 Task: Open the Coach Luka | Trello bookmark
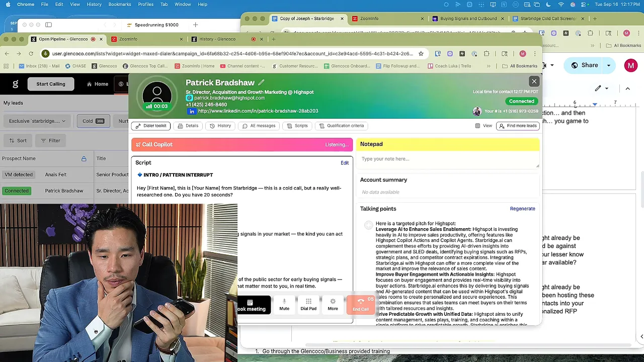point(449,66)
